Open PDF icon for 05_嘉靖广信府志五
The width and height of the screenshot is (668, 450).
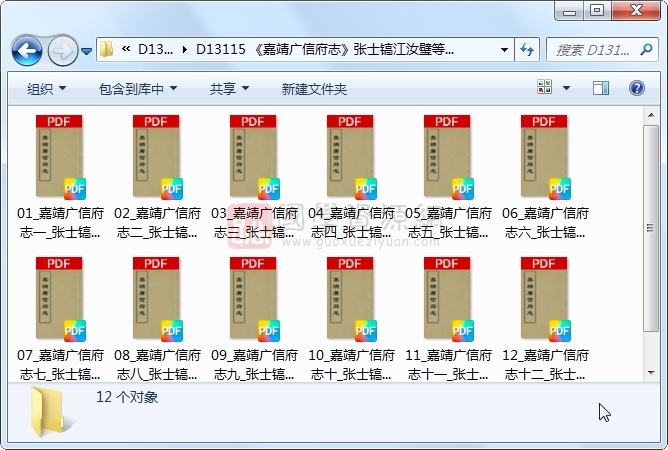click(449, 157)
